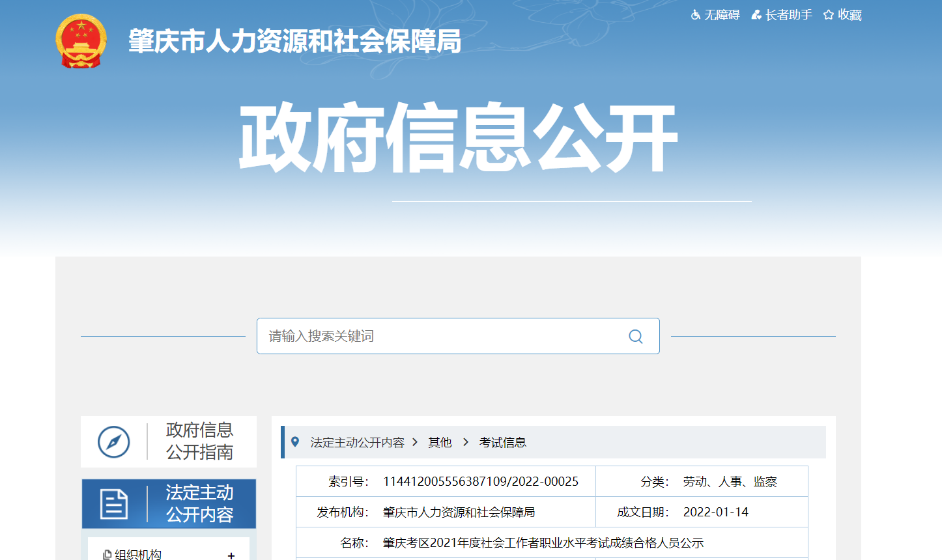Go to 其他 in the breadcrumb
This screenshot has width=942, height=560.
tap(440, 443)
